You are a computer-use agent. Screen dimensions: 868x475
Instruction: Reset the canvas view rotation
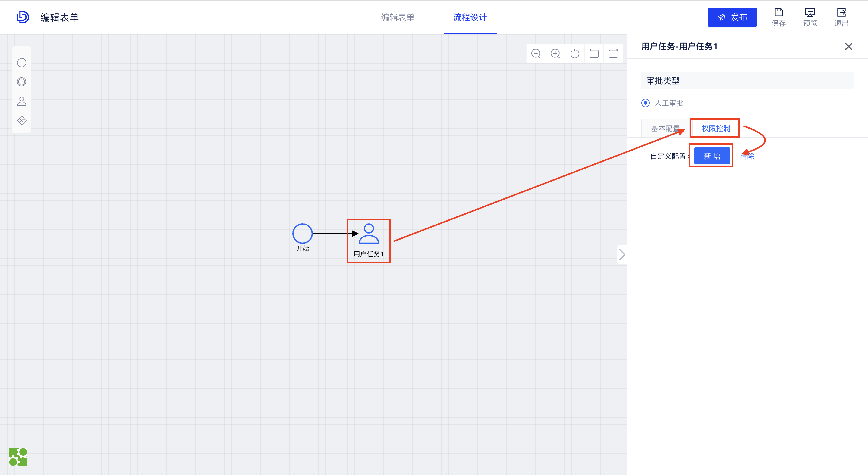coord(575,53)
